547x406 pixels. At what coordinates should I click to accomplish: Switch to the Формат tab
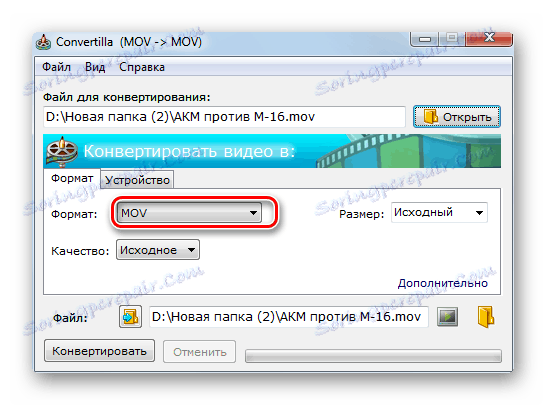(x=72, y=178)
